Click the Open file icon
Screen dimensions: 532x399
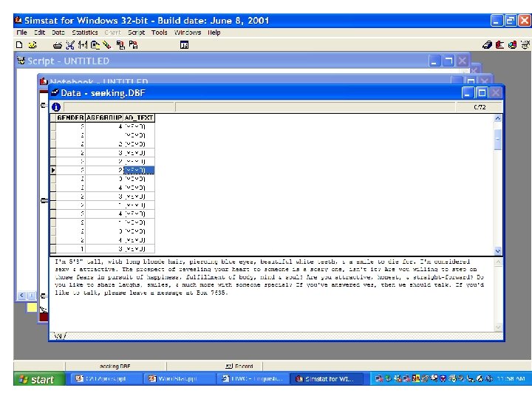[x=33, y=45]
